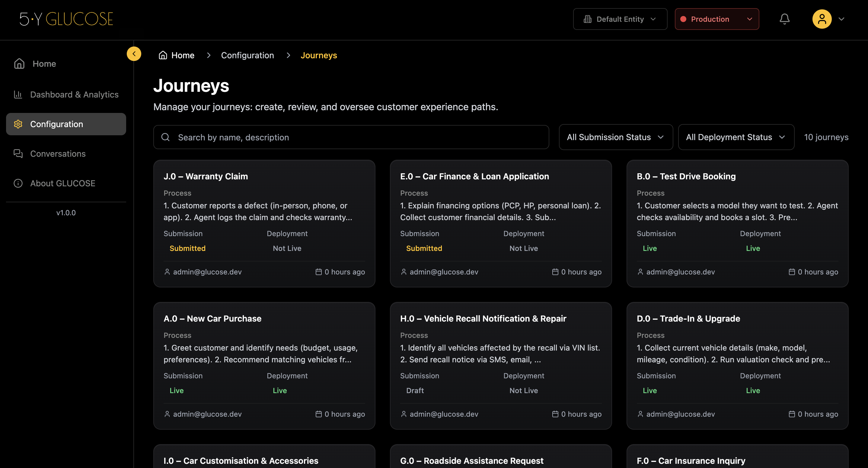
Task: Click the 5Y GLUCOSE logo
Action: 66,19
